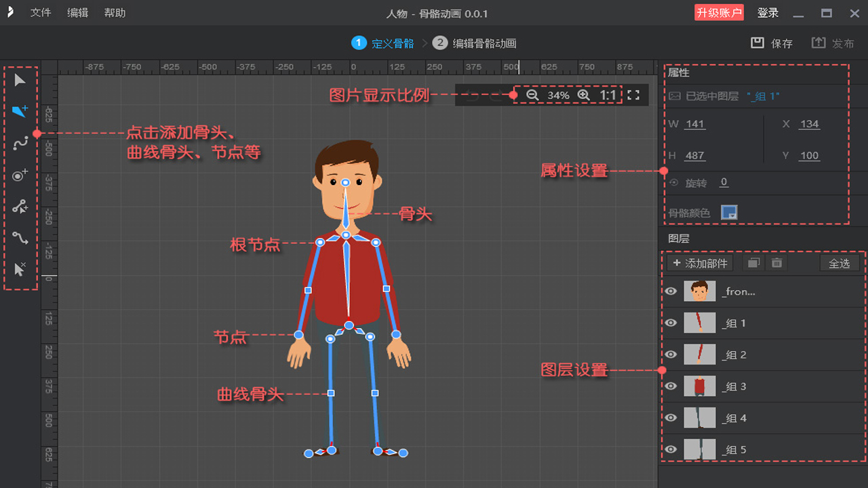Toggle fullscreen canvas view icon

633,95
